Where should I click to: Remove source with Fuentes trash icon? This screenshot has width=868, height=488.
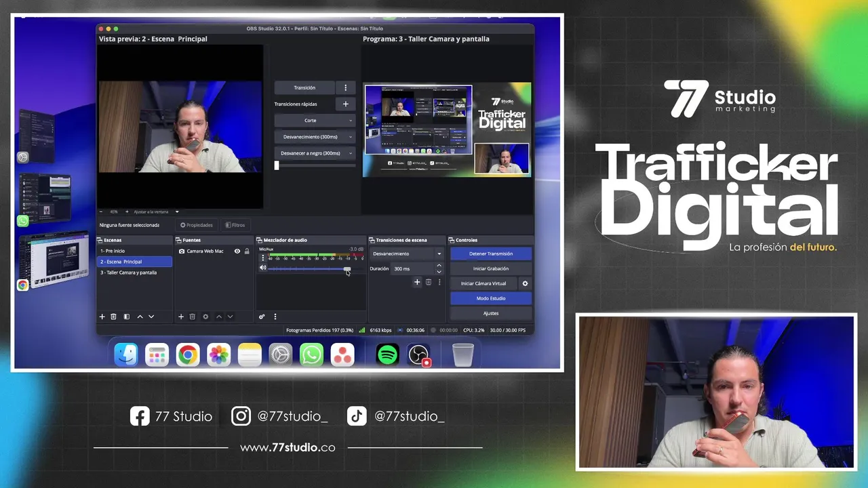coord(193,317)
